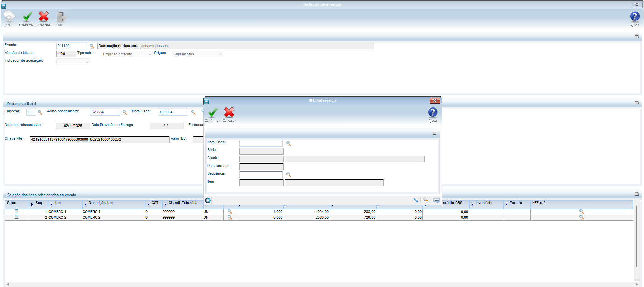Collapse the Seleção dos itens panel

pos(636,194)
